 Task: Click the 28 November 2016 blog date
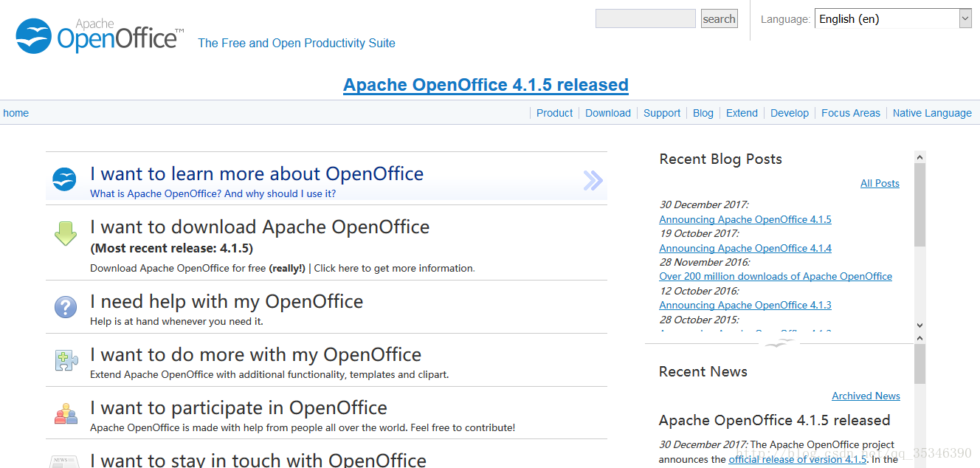[705, 262]
